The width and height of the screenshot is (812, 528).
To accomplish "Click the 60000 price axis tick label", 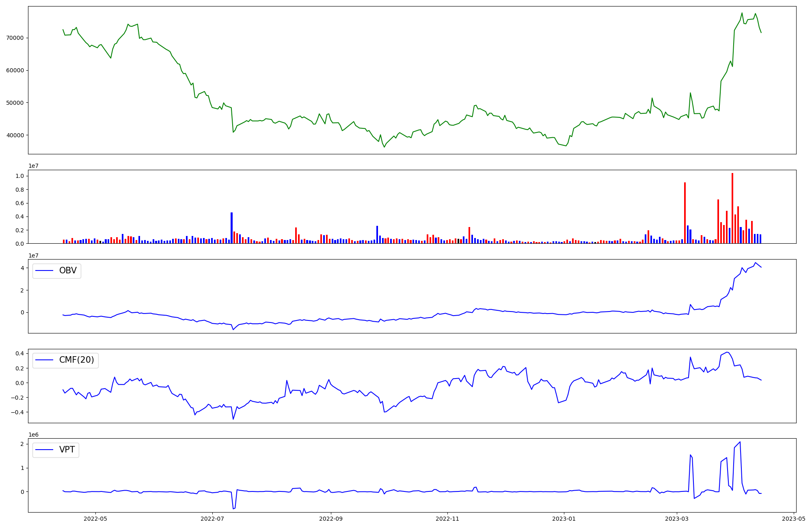I will tap(15, 70).
